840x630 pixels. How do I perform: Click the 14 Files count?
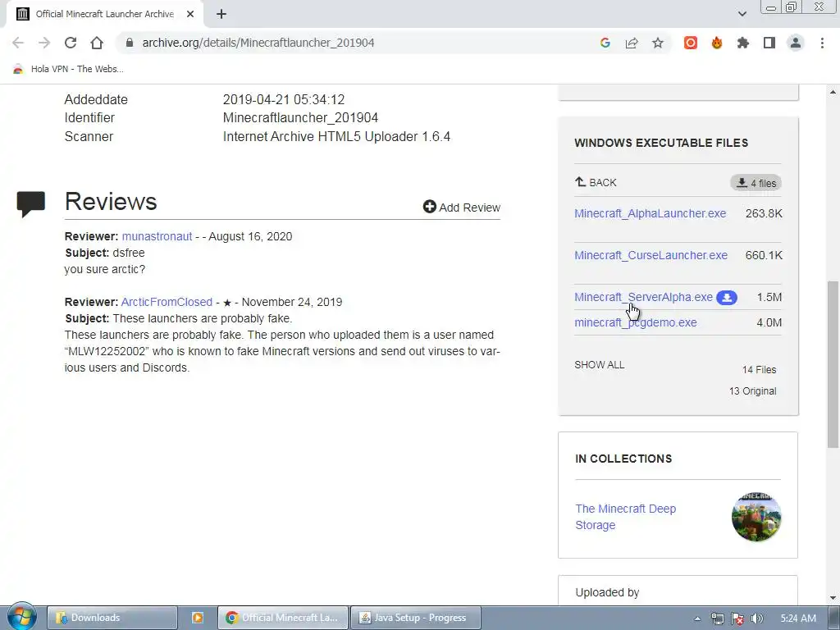coord(759,370)
